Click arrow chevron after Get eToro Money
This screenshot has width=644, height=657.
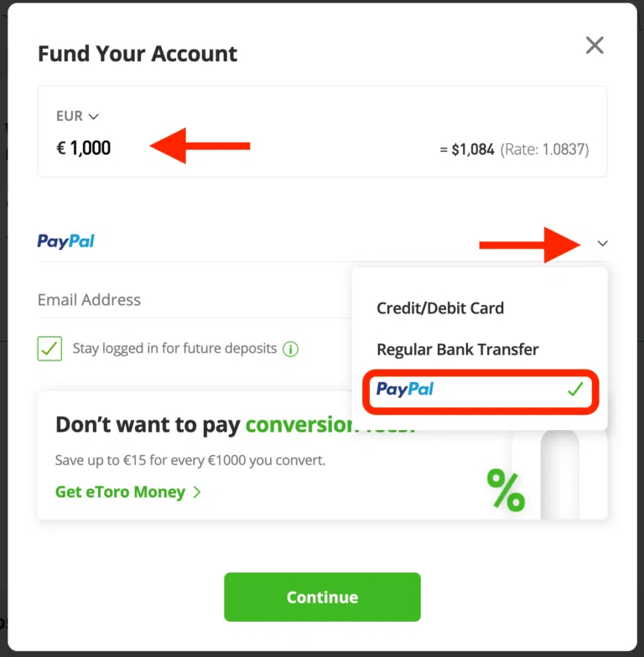pyautogui.click(x=197, y=492)
